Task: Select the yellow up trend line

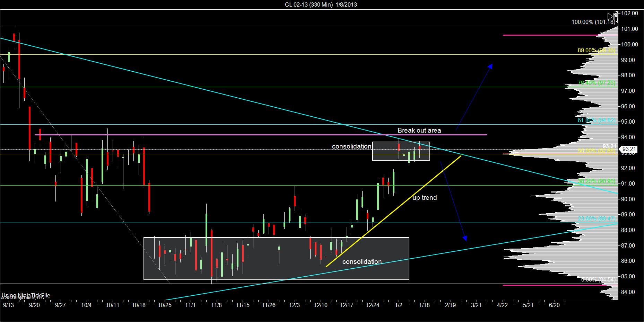Action: [394, 211]
